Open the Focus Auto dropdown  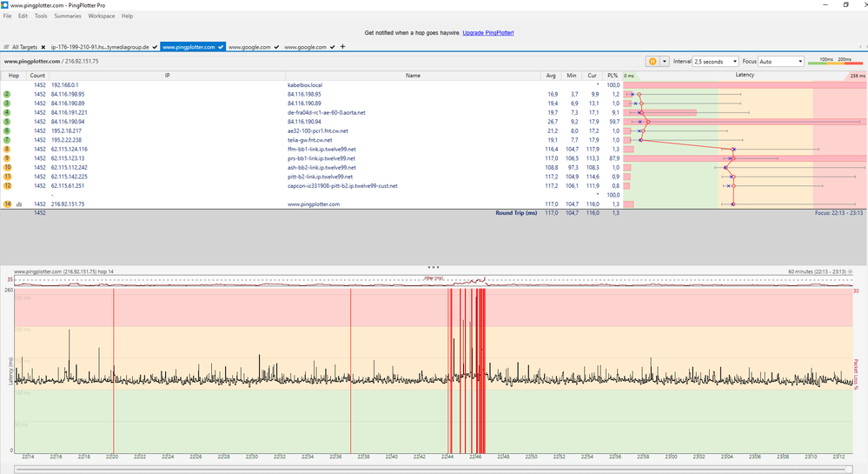click(x=781, y=62)
